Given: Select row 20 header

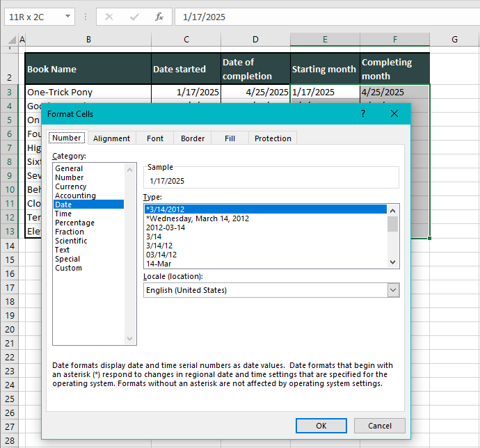Looking at the screenshot, I should 10,330.
